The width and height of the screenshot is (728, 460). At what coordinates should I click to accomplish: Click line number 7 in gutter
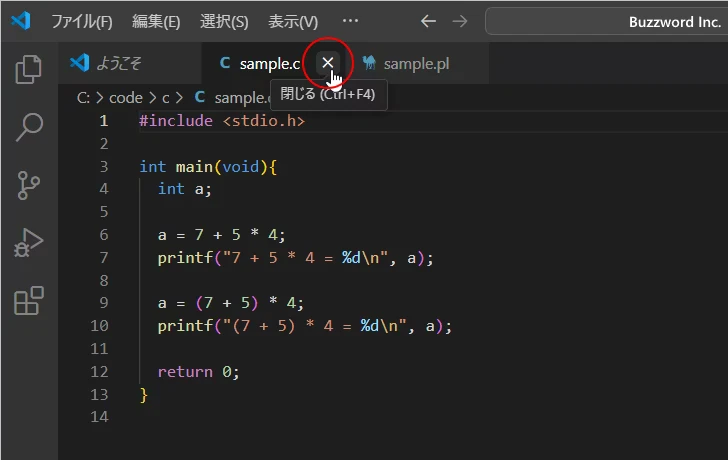[x=104, y=258]
